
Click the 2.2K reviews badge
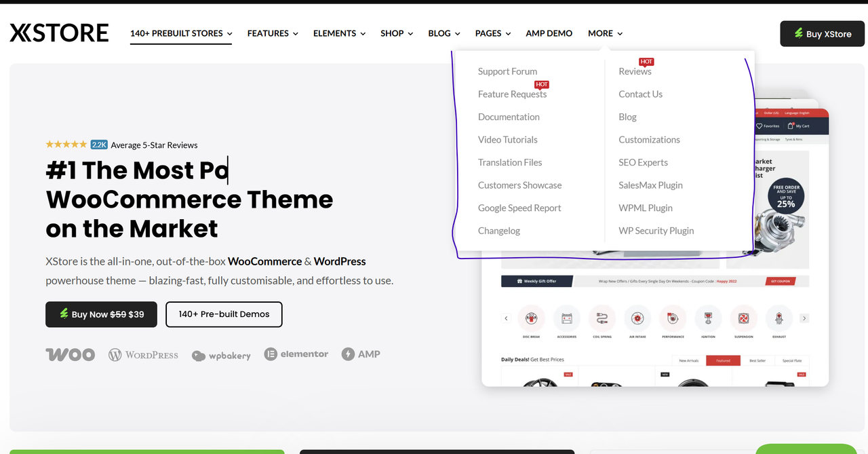tap(99, 145)
